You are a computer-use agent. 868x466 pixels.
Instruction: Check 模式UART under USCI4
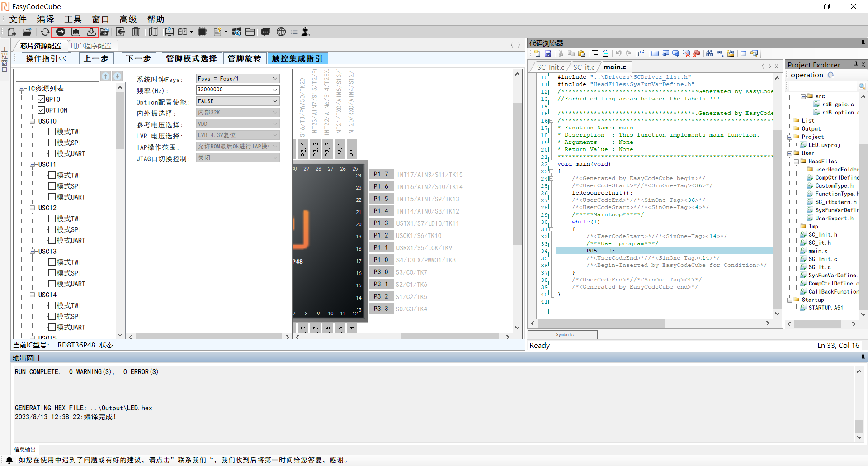52,327
